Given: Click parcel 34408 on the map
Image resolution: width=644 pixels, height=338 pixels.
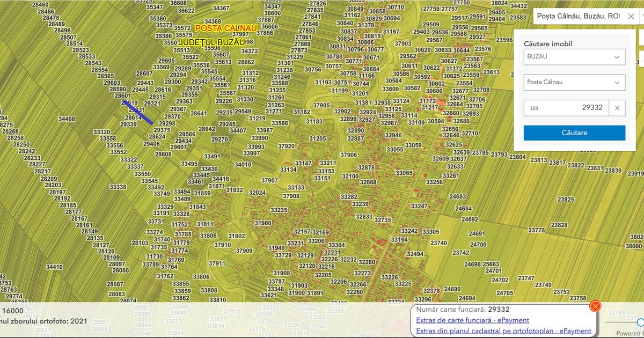Looking at the screenshot, I should click(x=67, y=119).
